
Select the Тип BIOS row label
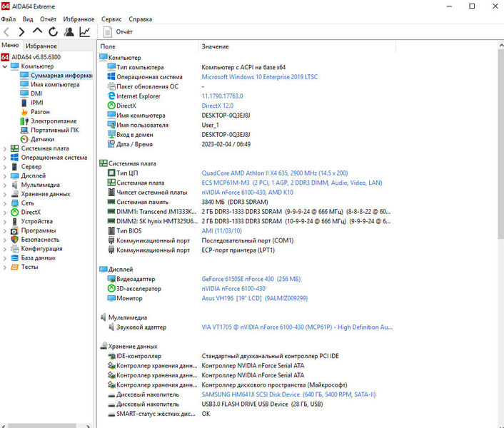tap(129, 231)
